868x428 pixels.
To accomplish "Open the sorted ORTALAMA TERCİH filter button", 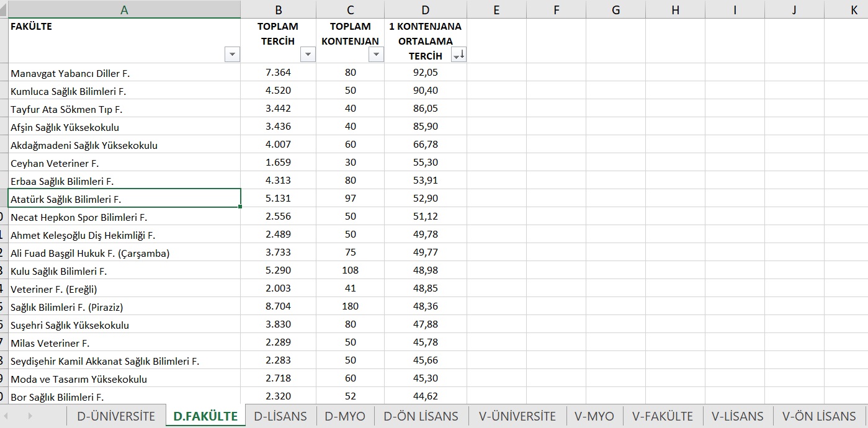I will coord(459,56).
